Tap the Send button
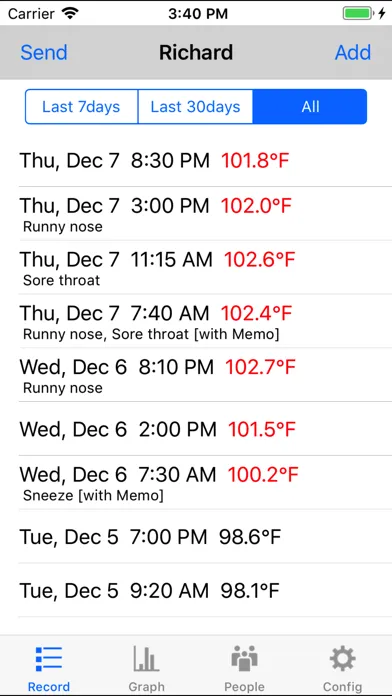This screenshot has width=392, height=696. [x=44, y=52]
